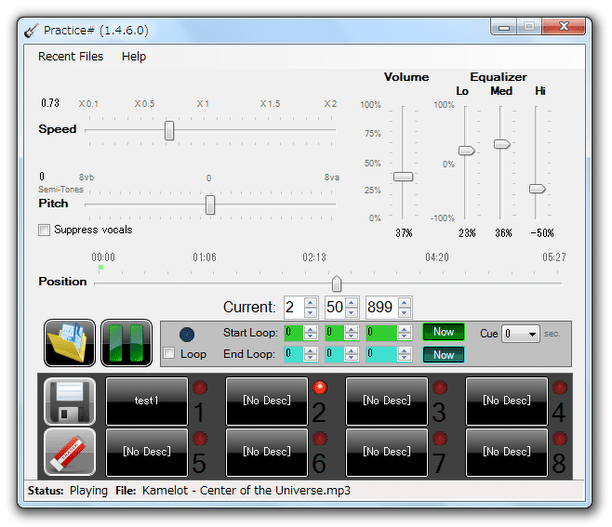Close the Practice# window
Screen dimensions: 612x527
[564, 27]
